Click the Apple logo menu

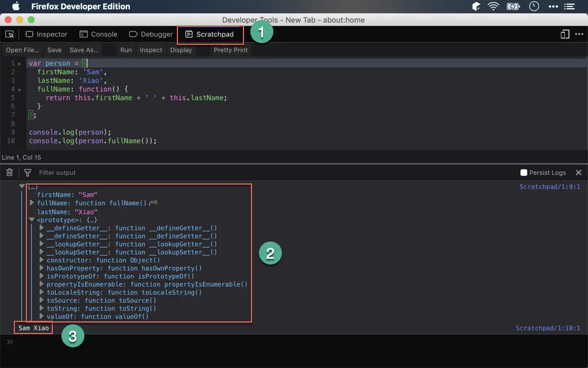click(x=16, y=7)
